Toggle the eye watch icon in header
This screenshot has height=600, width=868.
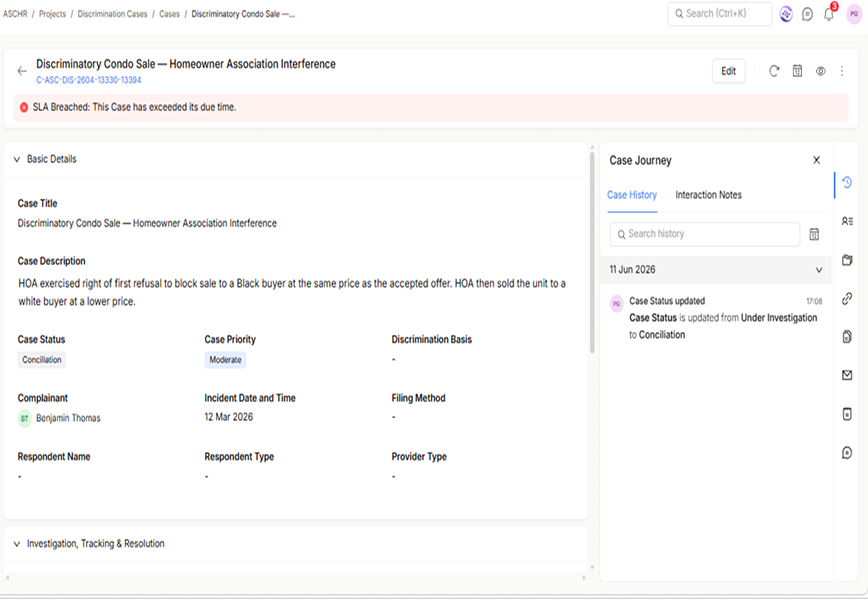820,71
